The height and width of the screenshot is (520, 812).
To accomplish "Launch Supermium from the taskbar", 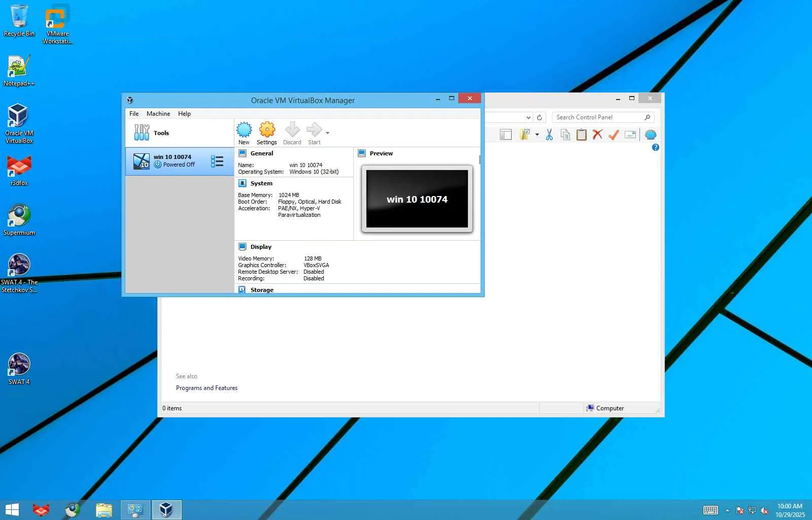I will (x=73, y=510).
